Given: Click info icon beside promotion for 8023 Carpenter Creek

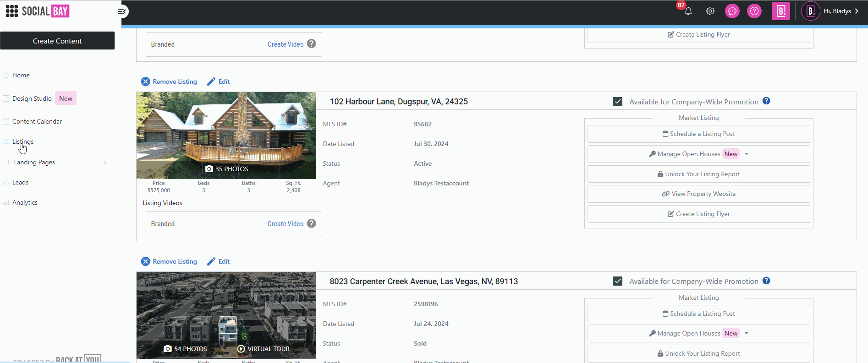Looking at the screenshot, I should (x=766, y=281).
